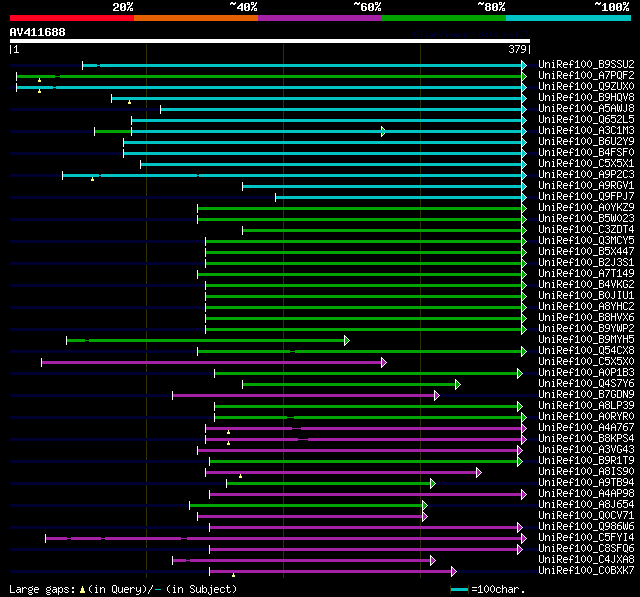The height and width of the screenshot is (597, 640).
Task: Select the UniRef100_B2J3S1 label
Action: (586, 263)
